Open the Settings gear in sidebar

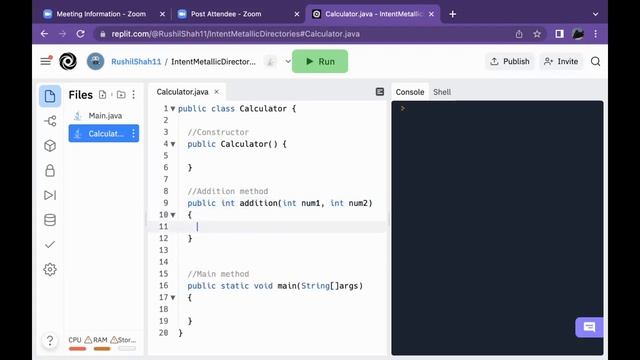[x=50, y=269]
